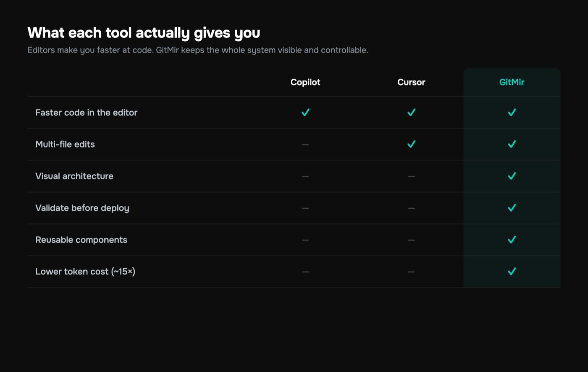Click GitMir checkmark in Multi-file edits row
Image resolution: width=588 pixels, height=372 pixels.
coord(512,144)
